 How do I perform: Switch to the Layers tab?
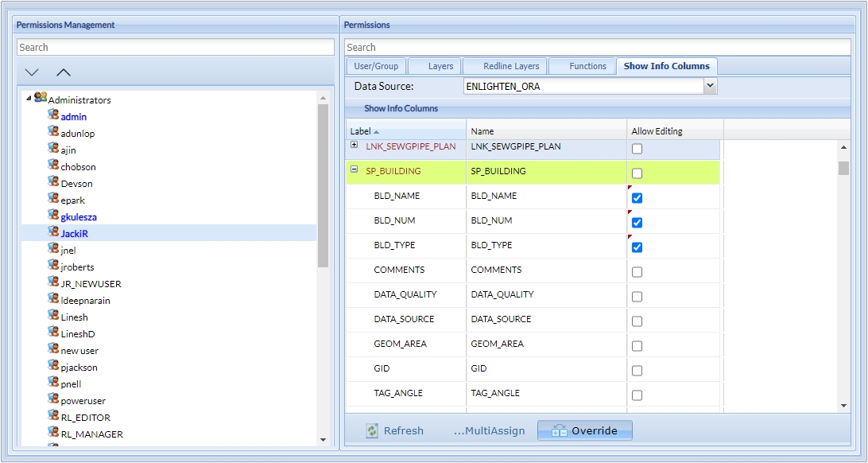point(440,66)
